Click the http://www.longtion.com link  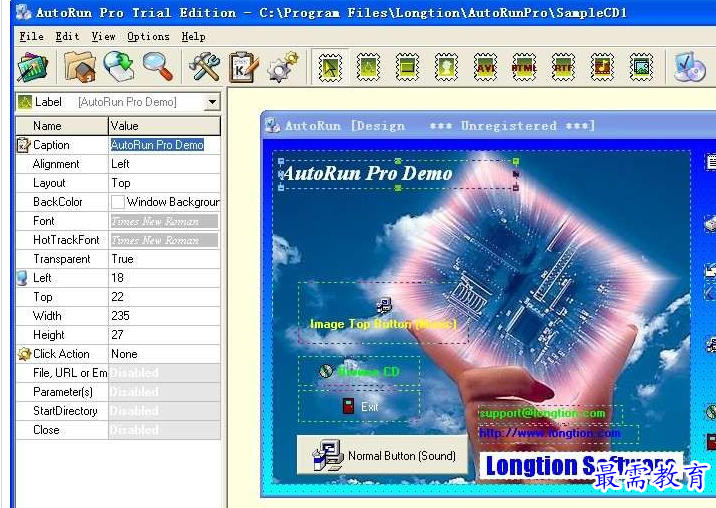(550, 433)
